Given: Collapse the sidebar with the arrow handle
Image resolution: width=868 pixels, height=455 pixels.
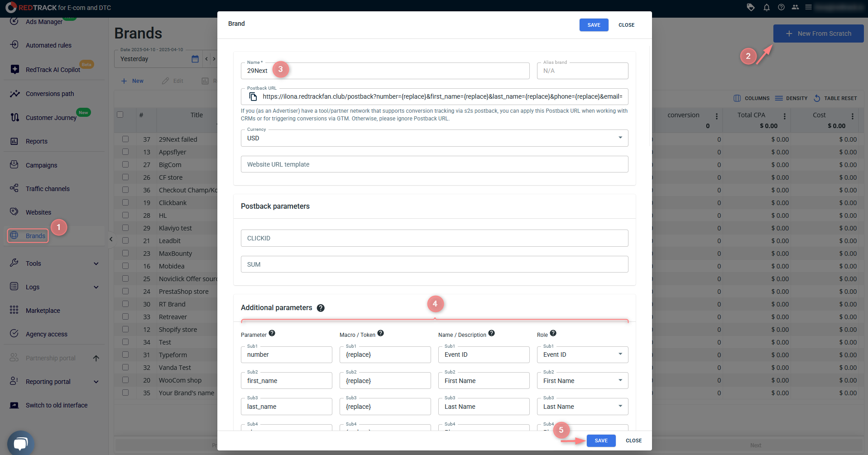Looking at the screenshot, I should pyautogui.click(x=111, y=239).
